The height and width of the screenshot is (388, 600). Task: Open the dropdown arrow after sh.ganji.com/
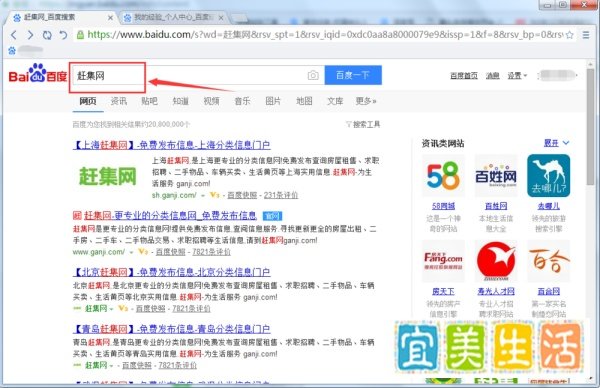pos(203,196)
